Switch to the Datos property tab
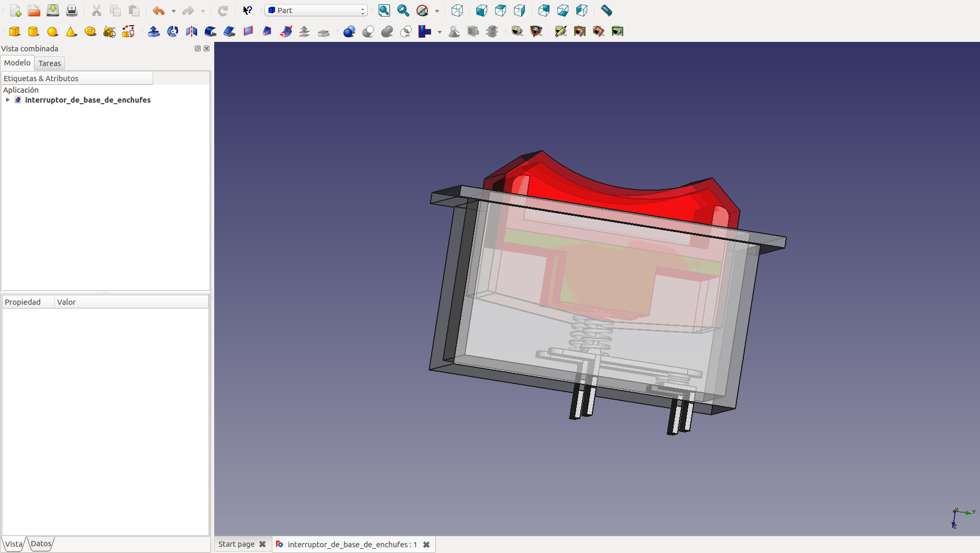Image resolution: width=980 pixels, height=553 pixels. pyautogui.click(x=41, y=544)
